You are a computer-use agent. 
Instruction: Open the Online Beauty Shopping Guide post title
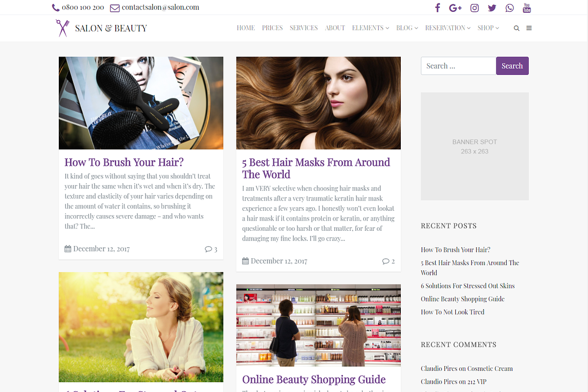(x=314, y=379)
